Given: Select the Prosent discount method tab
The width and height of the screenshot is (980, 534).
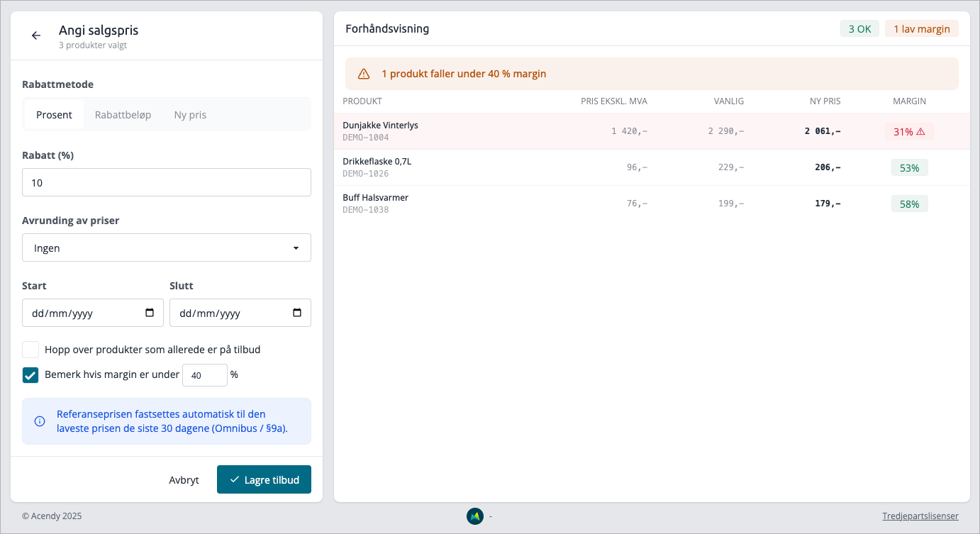Looking at the screenshot, I should tap(55, 114).
